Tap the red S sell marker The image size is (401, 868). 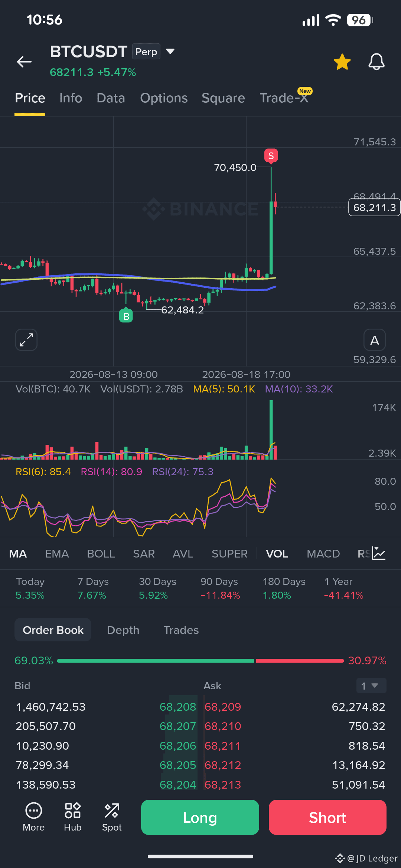point(271,156)
